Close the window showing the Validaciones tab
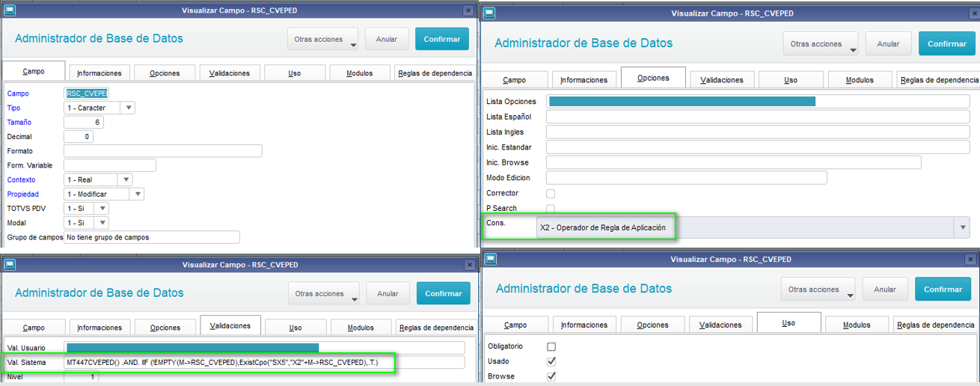980x386 pixels. point(468,265)
